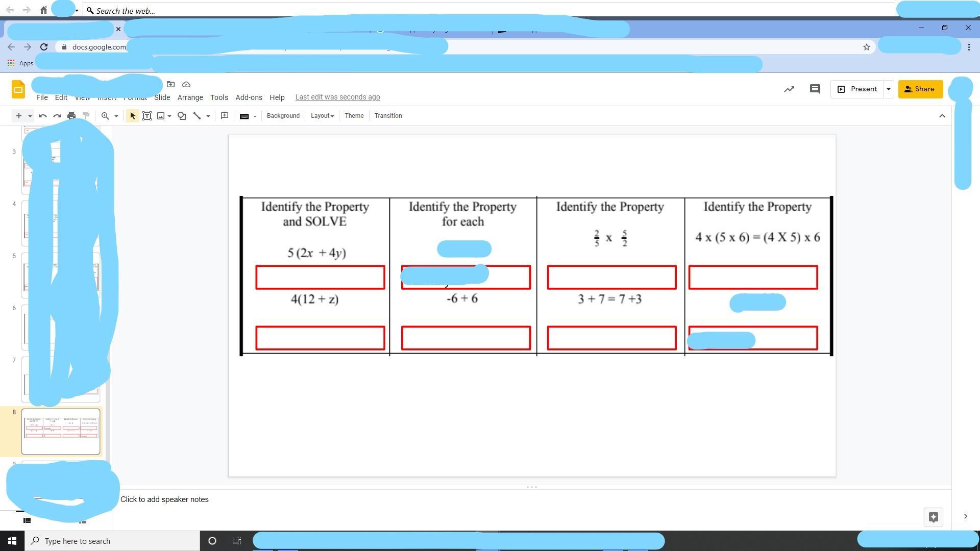
Task: Open the 'Last edit was seconds ago' link
Action: 337,97
